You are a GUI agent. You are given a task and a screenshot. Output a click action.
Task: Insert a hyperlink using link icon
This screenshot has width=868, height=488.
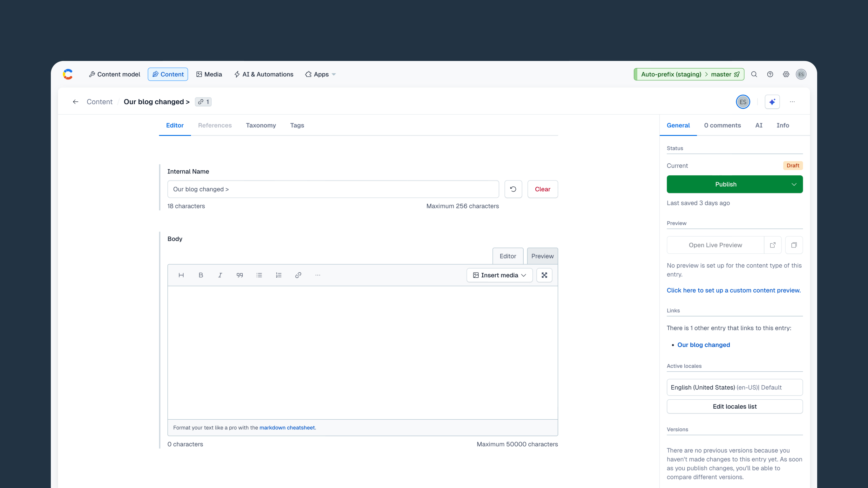pyautogui.click(x=298, y=275)
